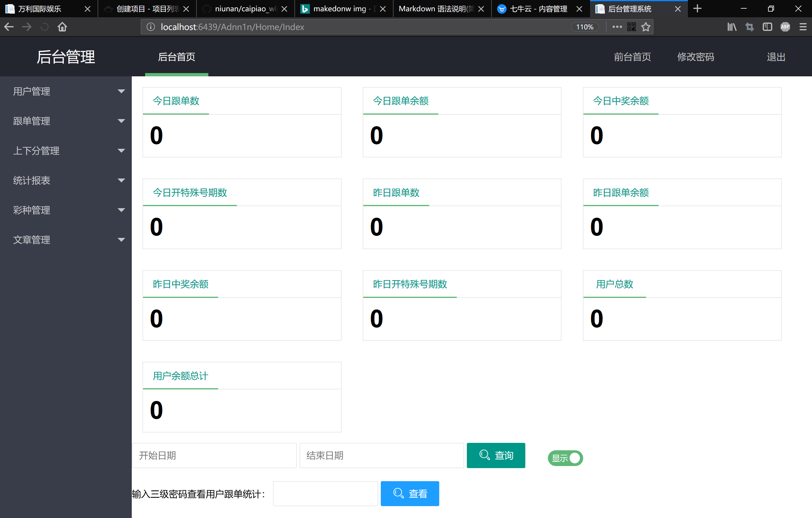Viewport: 812px width, 518px height.
Task: Click the browser home icon
Action: pyautogui.click(x=62, y=27)
